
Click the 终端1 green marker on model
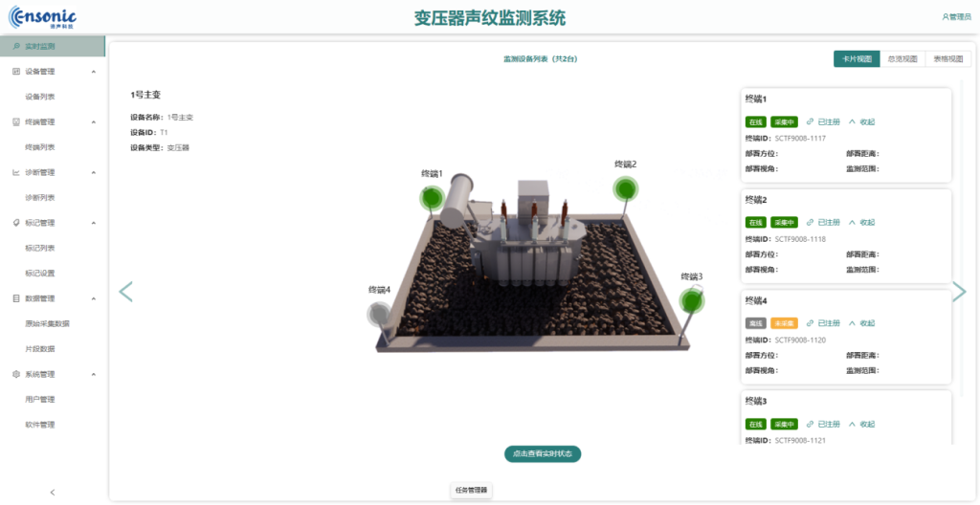431,198
